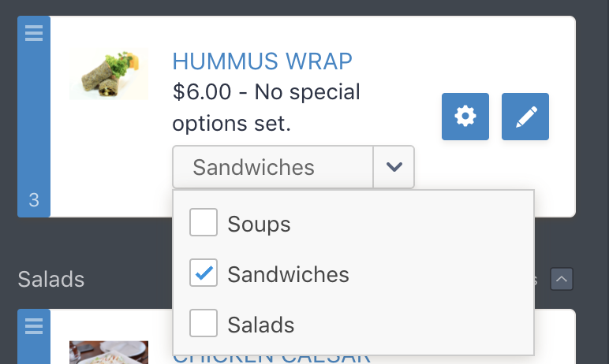Tick the Salads checkbox in the list
Image resolution: width=609 pixels, height=364 pixels.
pyautogui.click(x=204, y=324)
